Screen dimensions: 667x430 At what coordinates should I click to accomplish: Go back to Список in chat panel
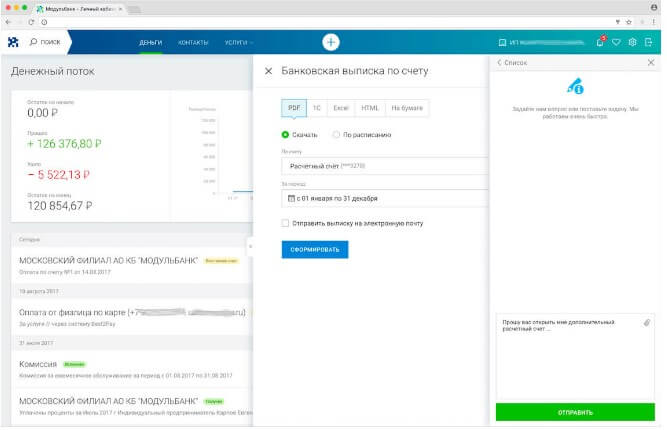click(512, 63)
